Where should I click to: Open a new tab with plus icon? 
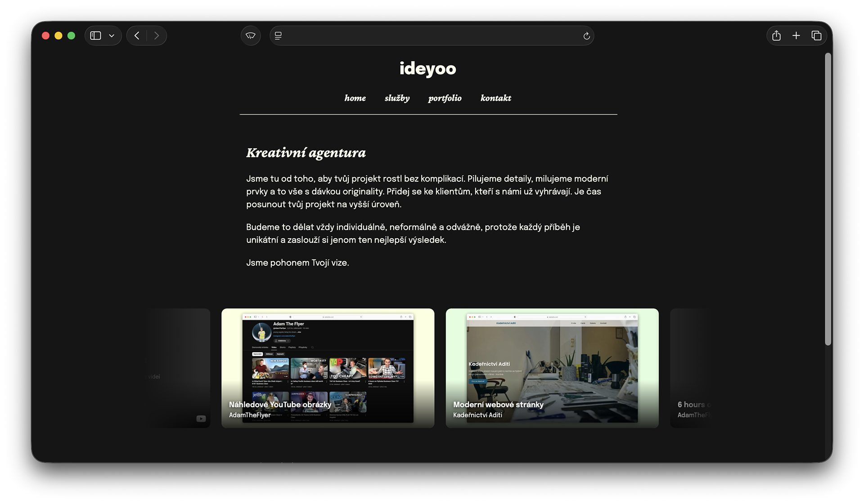pyautogui.click(x=796, y=36)
